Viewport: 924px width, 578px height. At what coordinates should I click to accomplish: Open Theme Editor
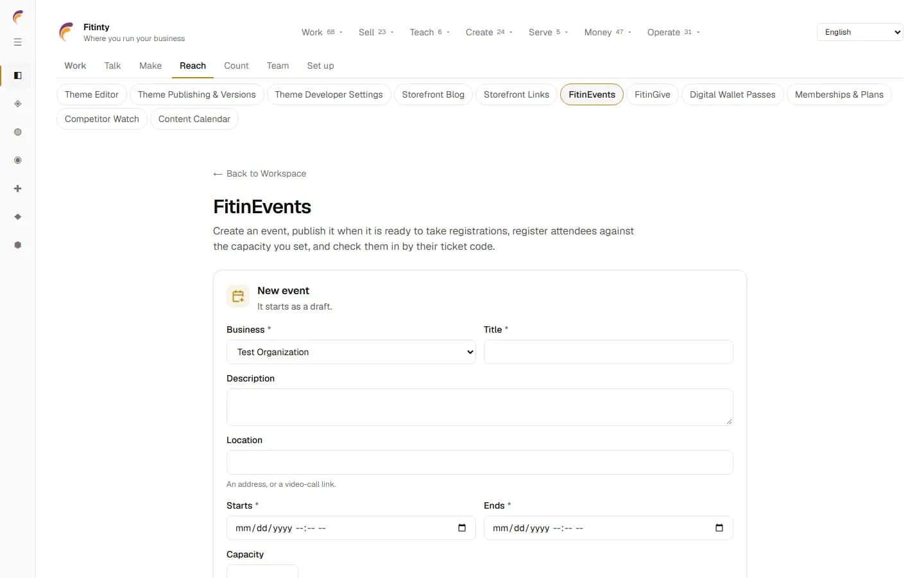92,94
